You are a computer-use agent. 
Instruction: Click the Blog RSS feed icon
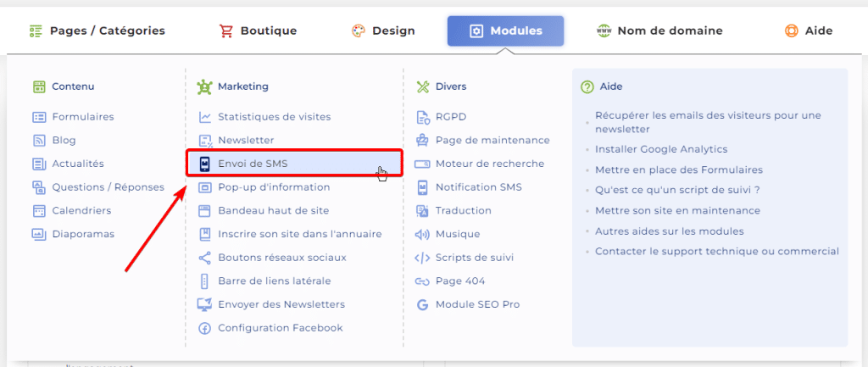point(39,141)
